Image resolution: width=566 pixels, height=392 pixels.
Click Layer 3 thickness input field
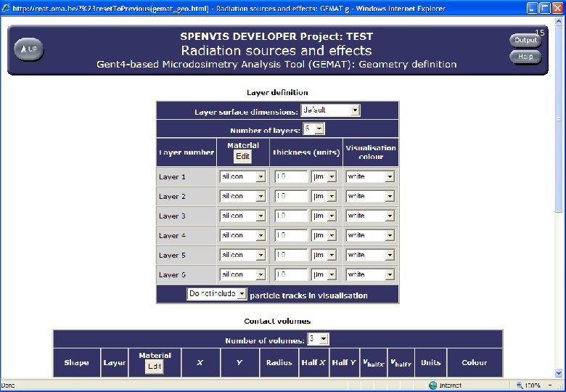pos(291,216)
